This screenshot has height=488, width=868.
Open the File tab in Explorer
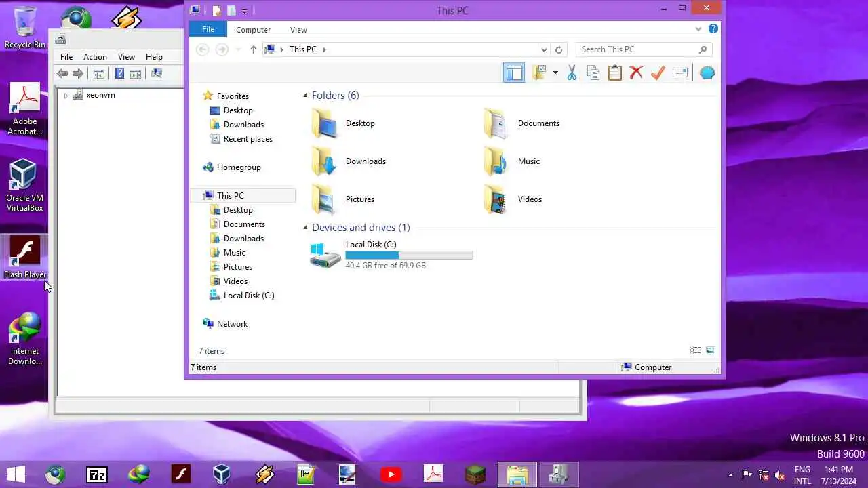click(x=208, y=29)
